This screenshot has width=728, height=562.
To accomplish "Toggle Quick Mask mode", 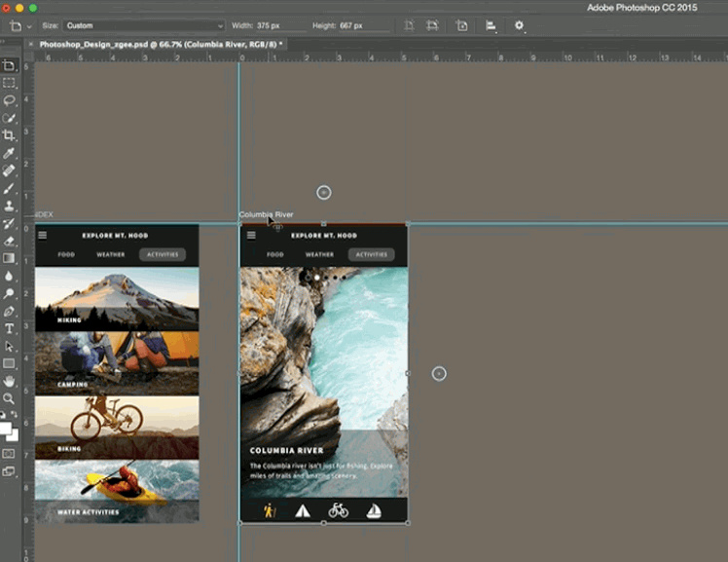I will (x=10, y=453).
